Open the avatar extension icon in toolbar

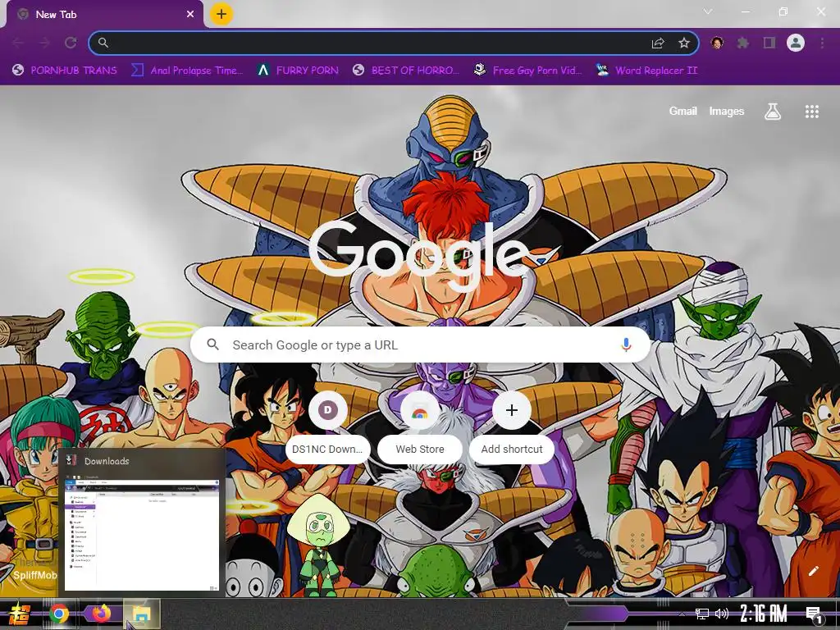tap(717, 43)
